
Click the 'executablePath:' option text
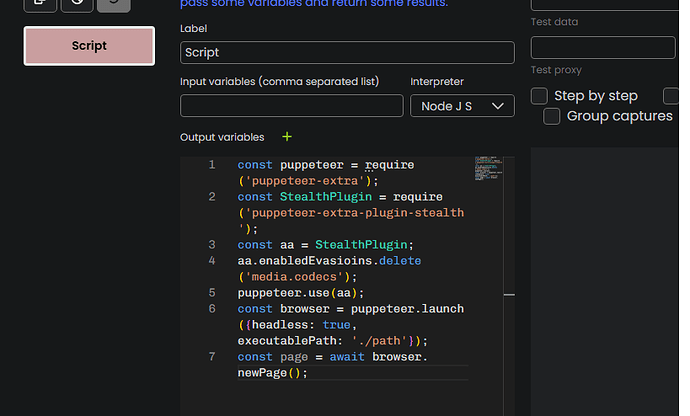[290, 341]
